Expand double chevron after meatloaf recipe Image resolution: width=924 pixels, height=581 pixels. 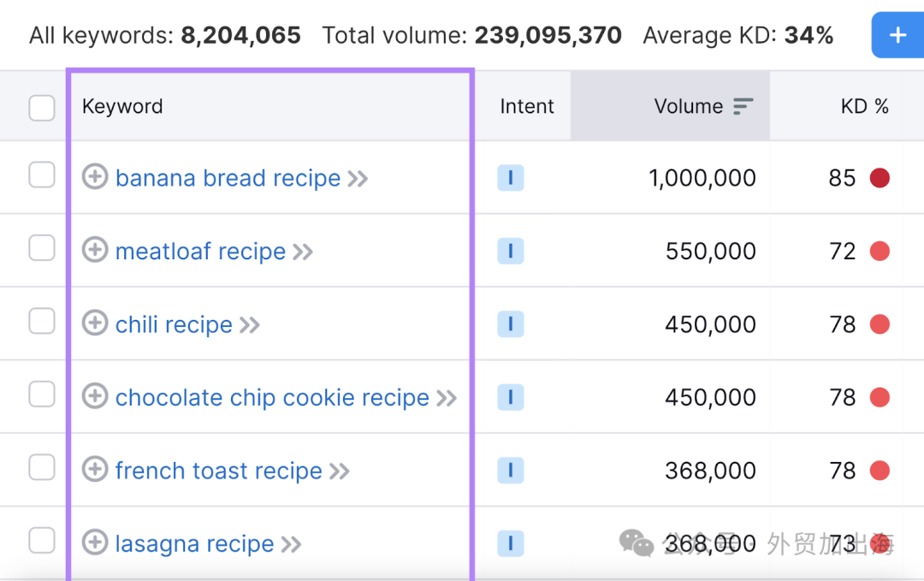click(x=303, y=252)
